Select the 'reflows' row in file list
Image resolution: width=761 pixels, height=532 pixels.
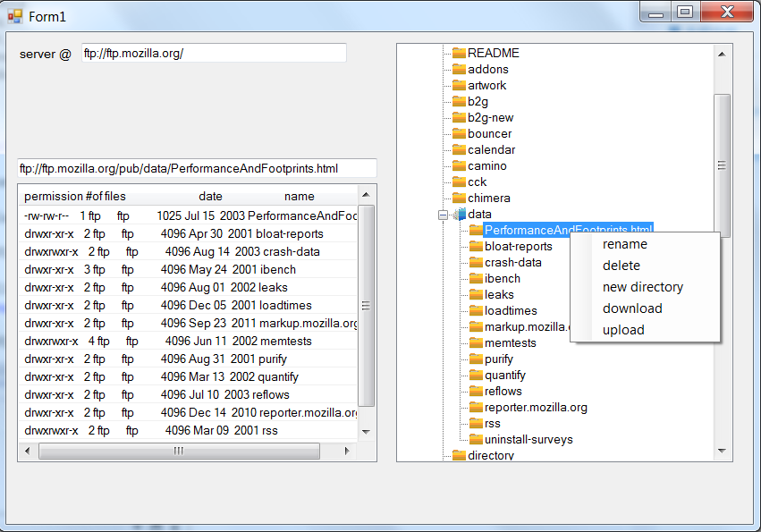point(189,394)
